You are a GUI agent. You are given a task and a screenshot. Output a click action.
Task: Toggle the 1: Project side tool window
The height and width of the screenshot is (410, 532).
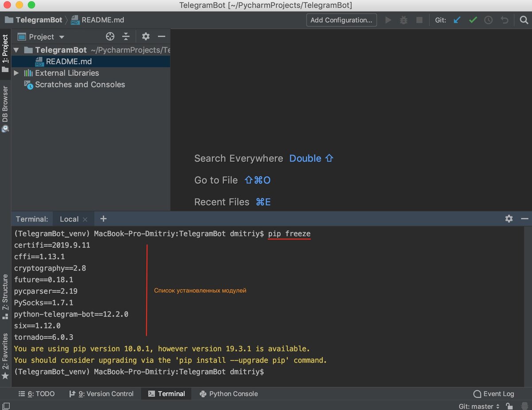pyautogui.click(x=5, y=54)
